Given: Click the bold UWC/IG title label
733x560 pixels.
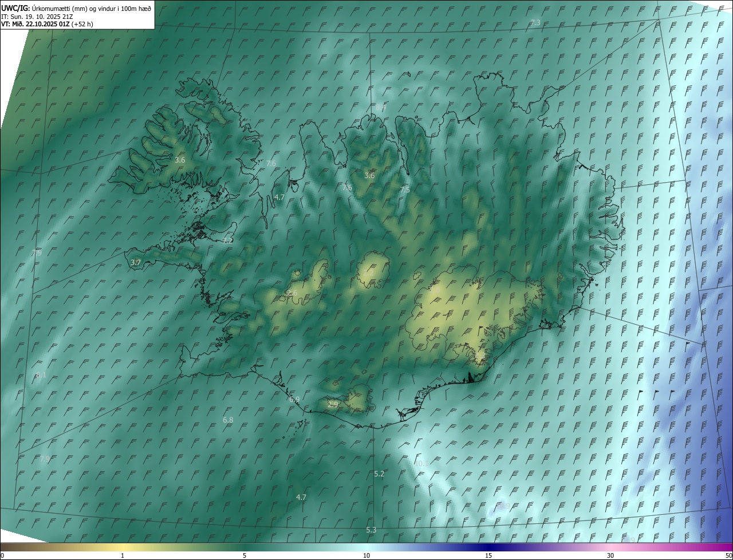Looking at the screenshot, I should pos(15,8).
